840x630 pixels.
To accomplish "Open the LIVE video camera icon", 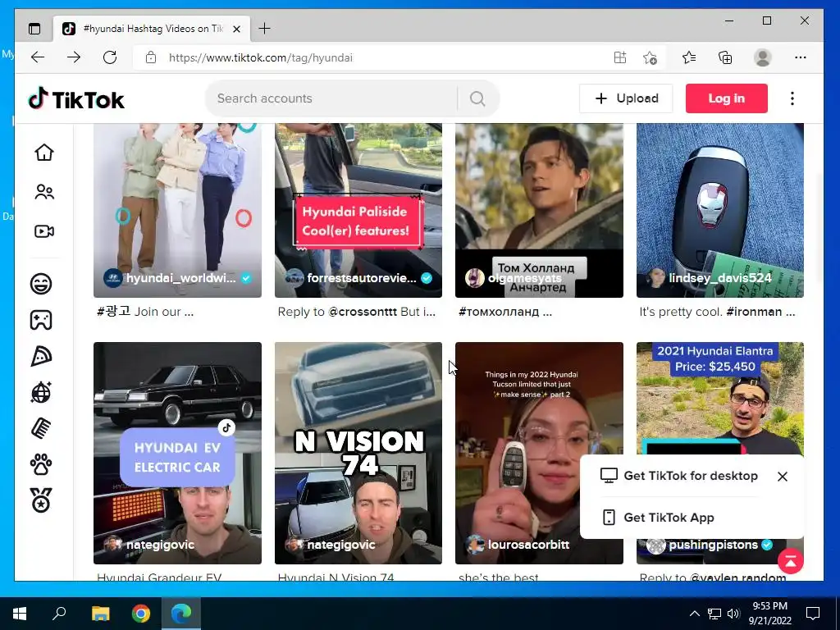I will [44, 231].
